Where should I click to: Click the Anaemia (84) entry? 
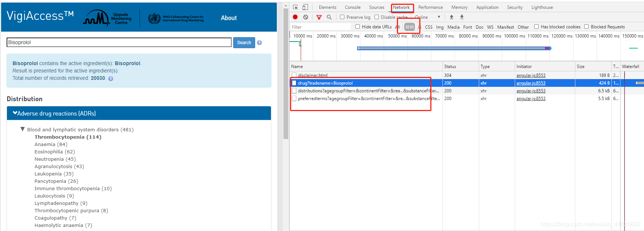point(51,144)
